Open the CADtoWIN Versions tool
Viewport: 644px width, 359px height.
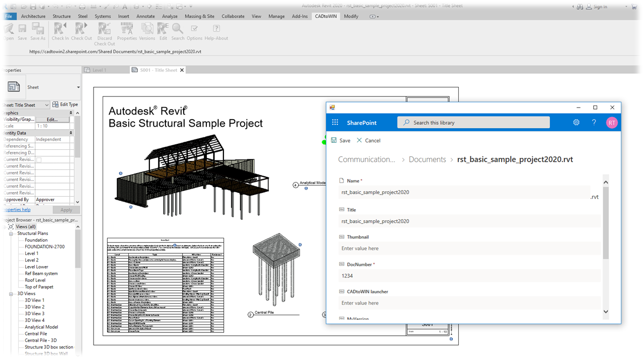coord(147,29)
